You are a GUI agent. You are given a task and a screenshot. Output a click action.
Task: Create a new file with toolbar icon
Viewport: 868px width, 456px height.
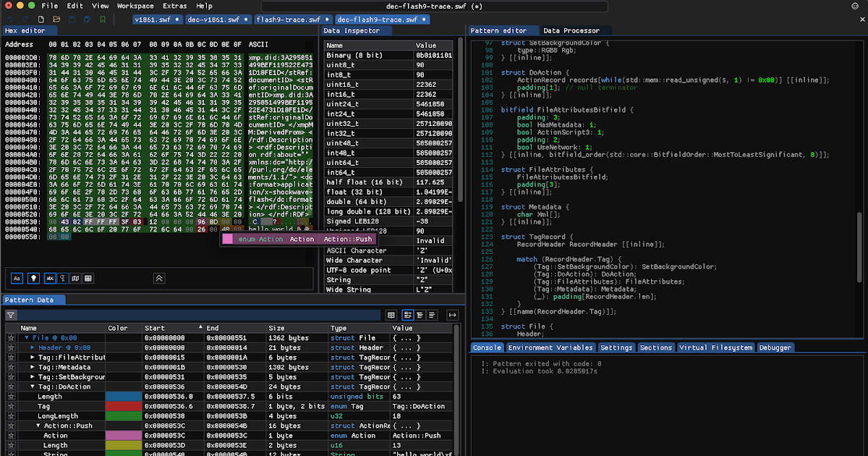pos(41,20)
